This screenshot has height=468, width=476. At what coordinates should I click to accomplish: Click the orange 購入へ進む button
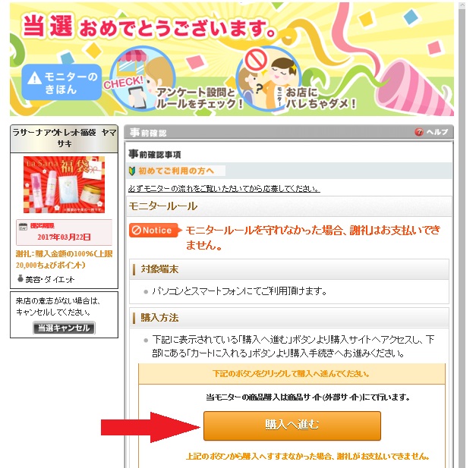[x=292, y=426]
